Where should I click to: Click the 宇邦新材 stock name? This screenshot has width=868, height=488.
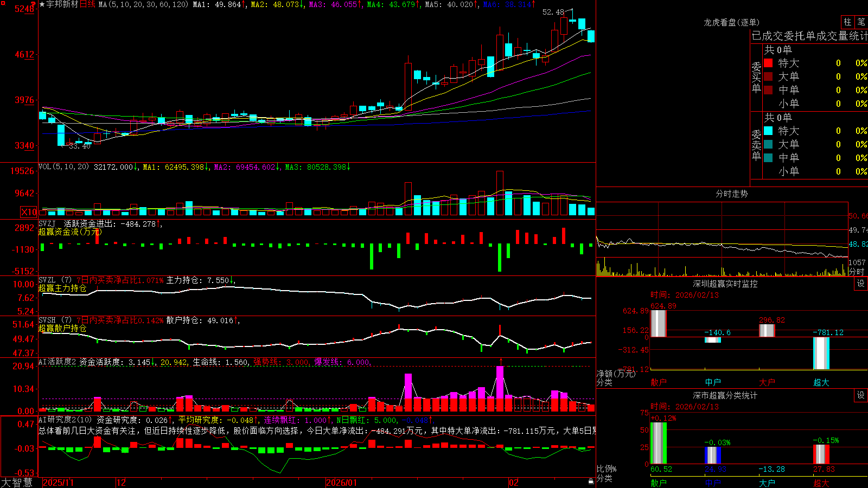tap(62, 4)
